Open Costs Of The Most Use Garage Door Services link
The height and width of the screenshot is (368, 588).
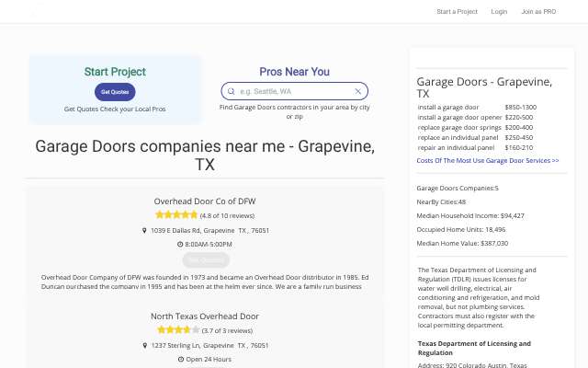click(488, 160)
